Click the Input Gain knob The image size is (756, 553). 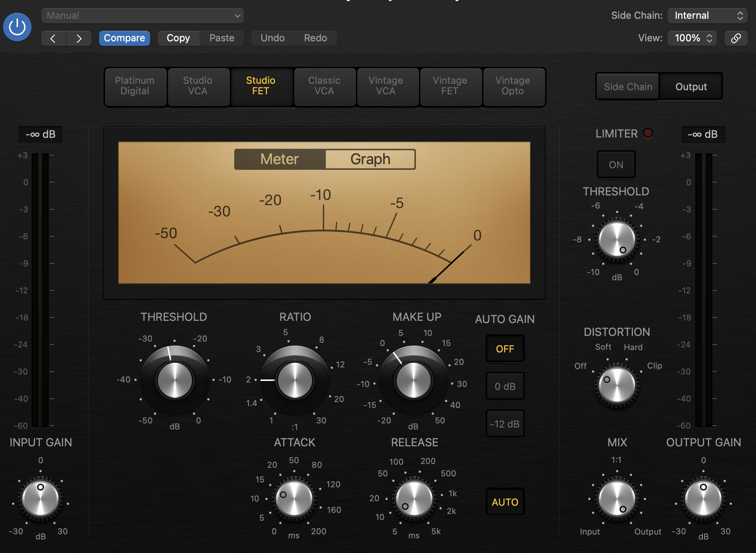pyautogui.click(x=41, y=499)
